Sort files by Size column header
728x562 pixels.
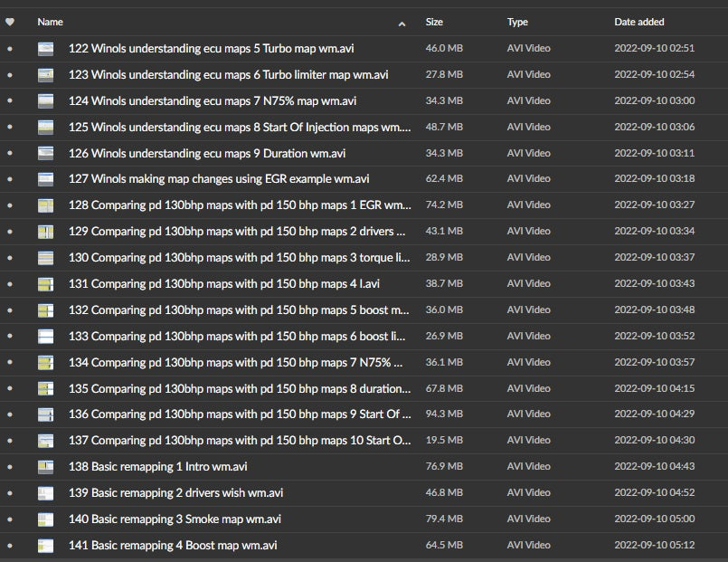pos(434,22)
